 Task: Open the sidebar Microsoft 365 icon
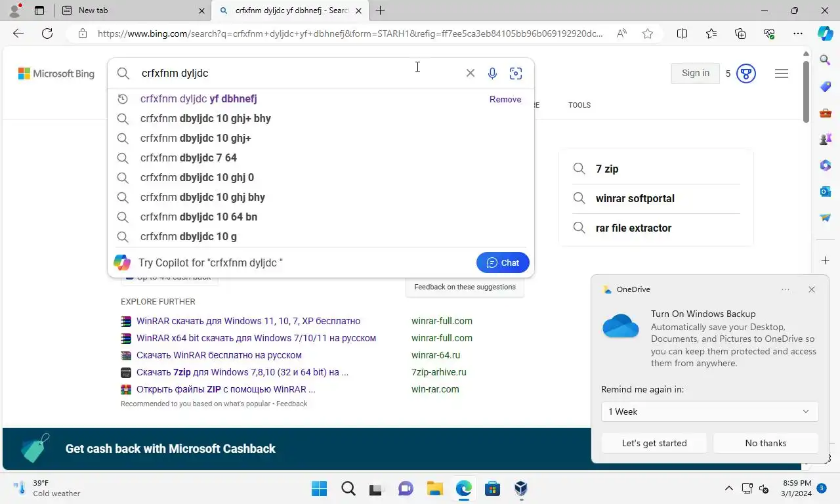click(x=826, y=165)
